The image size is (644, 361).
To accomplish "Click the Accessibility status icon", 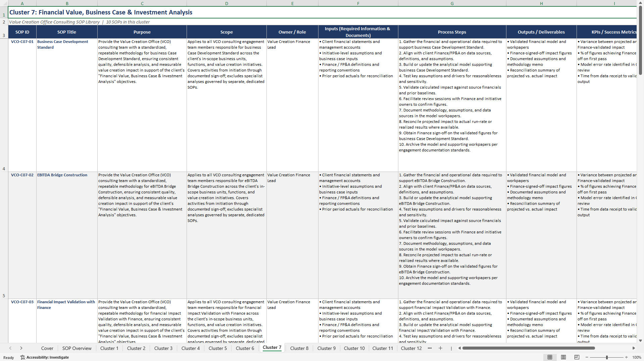I will coord(23,357).
